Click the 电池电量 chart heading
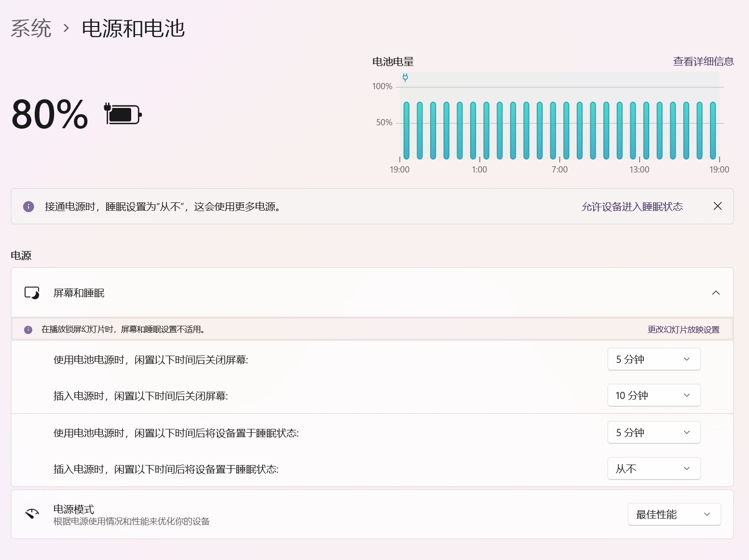 click(x=393, y=62)
